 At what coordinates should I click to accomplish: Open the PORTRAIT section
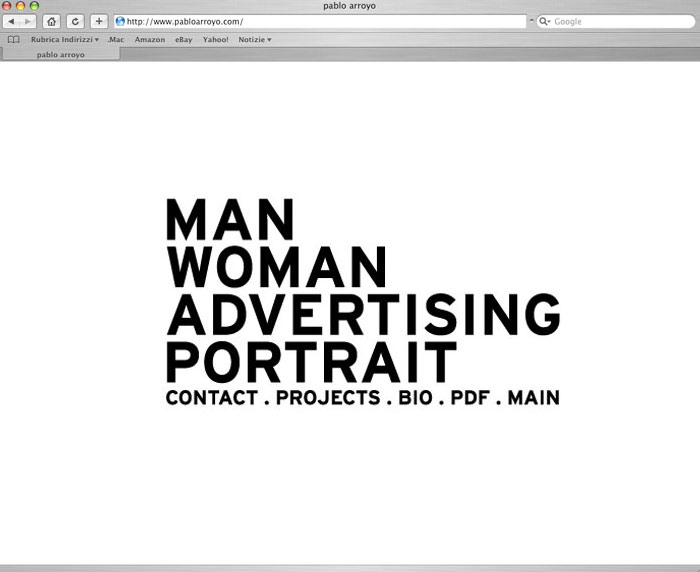click(312, 362)
